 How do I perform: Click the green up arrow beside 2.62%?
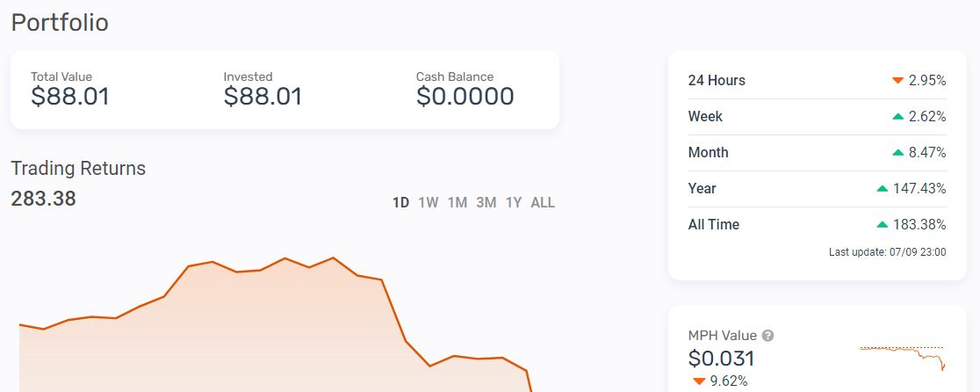tap(898, 116)
